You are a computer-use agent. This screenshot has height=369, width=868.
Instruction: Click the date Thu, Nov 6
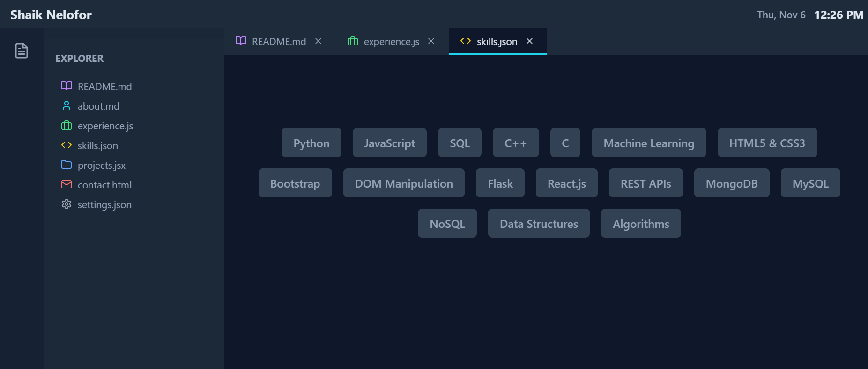point(781,15)
